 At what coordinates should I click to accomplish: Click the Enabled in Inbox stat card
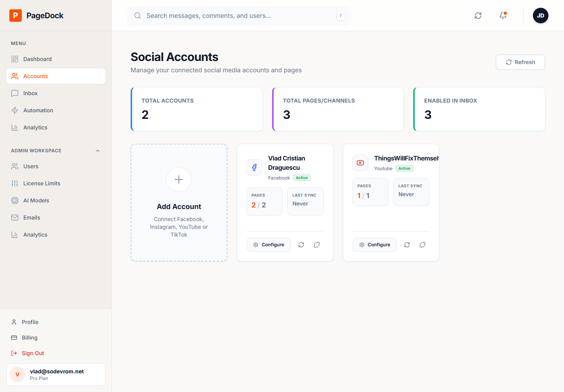click(x=479, y=109)
